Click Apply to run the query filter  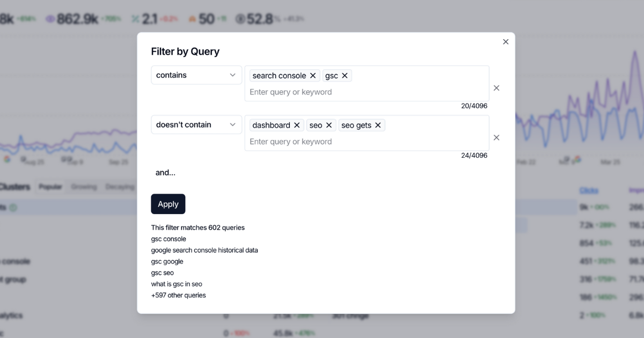coord(168,204)
